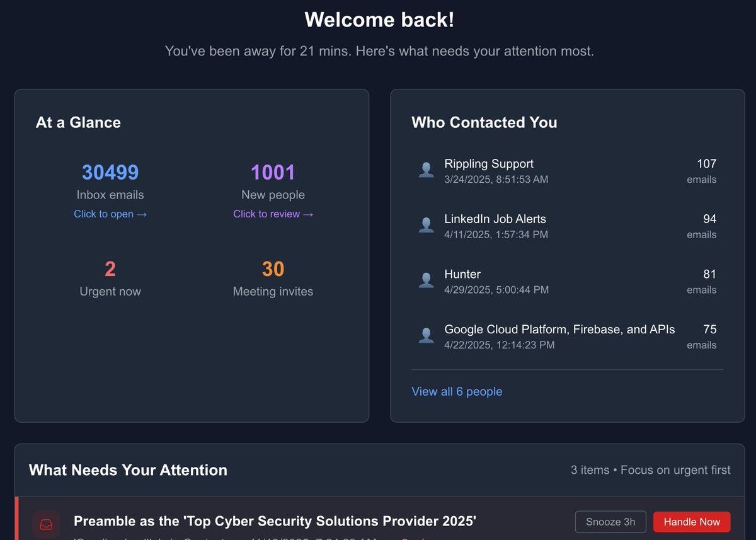Click the Google Cloud Platform avatar icon
The image size is (756, 540).
tap(427, 336)
